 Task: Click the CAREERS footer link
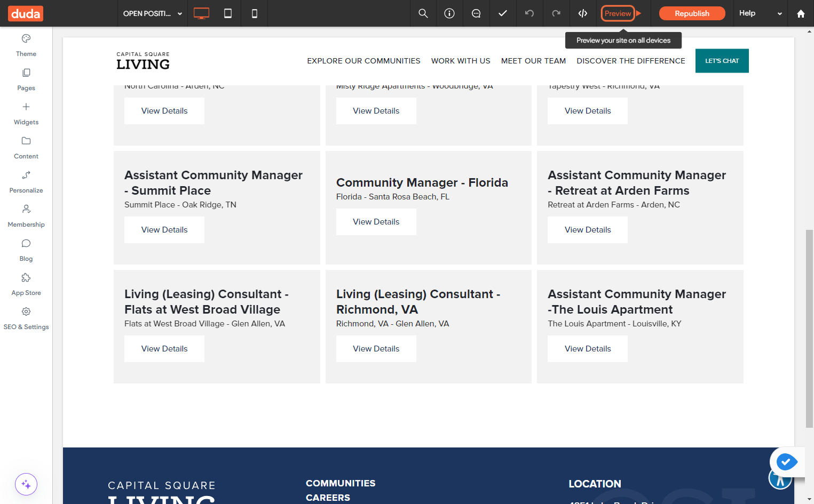[328, 498]
